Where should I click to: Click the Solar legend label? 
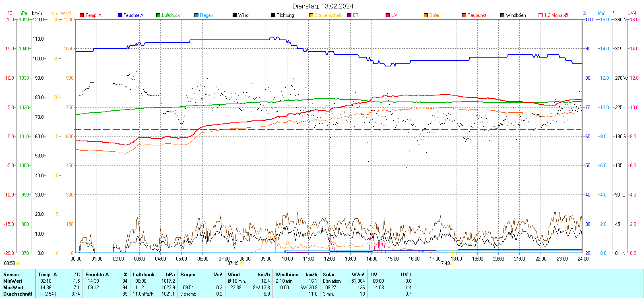point(434,15)
